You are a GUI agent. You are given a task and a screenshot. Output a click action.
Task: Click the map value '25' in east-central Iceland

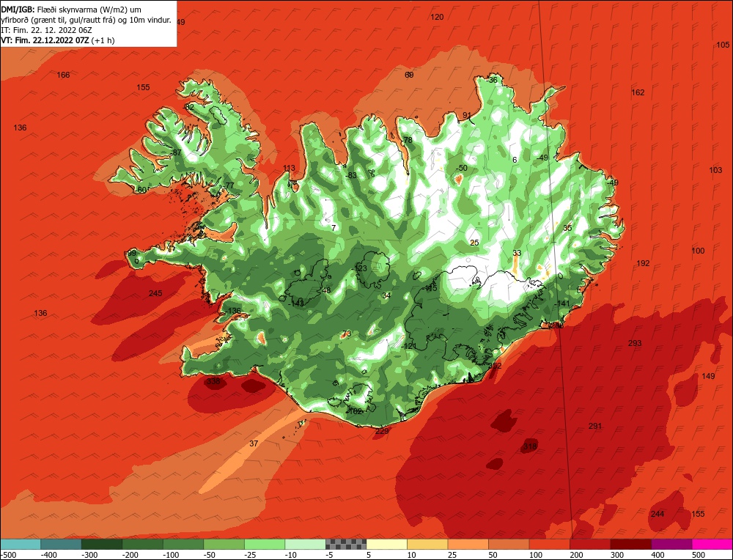(x=474, y=243)
